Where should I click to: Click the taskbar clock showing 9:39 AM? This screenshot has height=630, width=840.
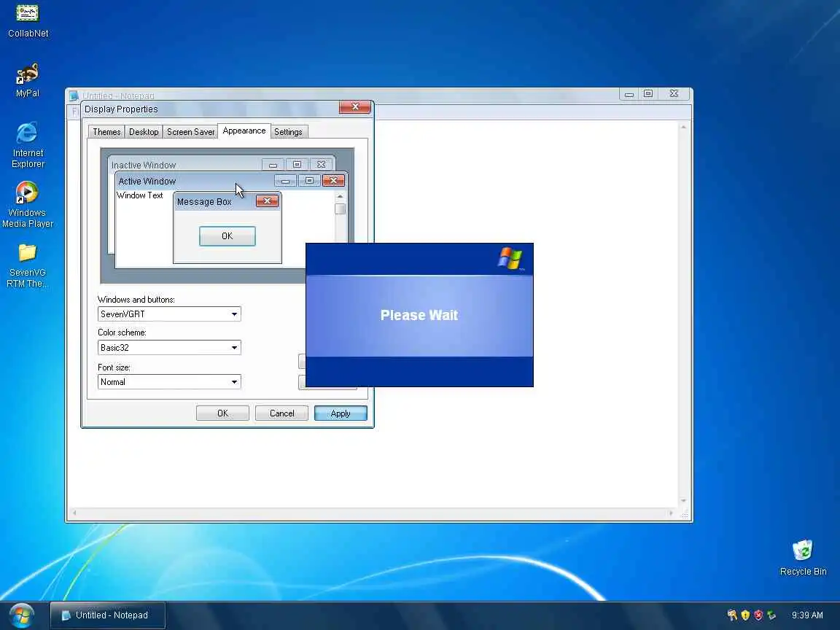pyautogui.click(x=806, y=615)
